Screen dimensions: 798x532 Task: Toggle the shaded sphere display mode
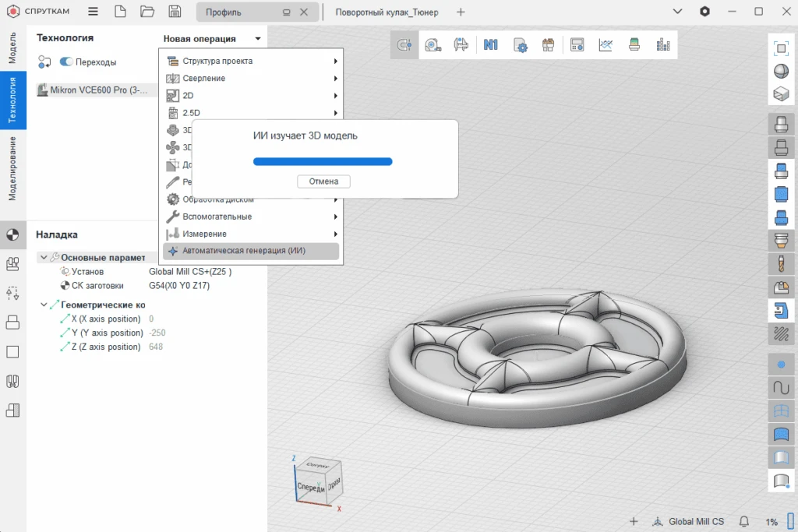click(x=781, y=71)
